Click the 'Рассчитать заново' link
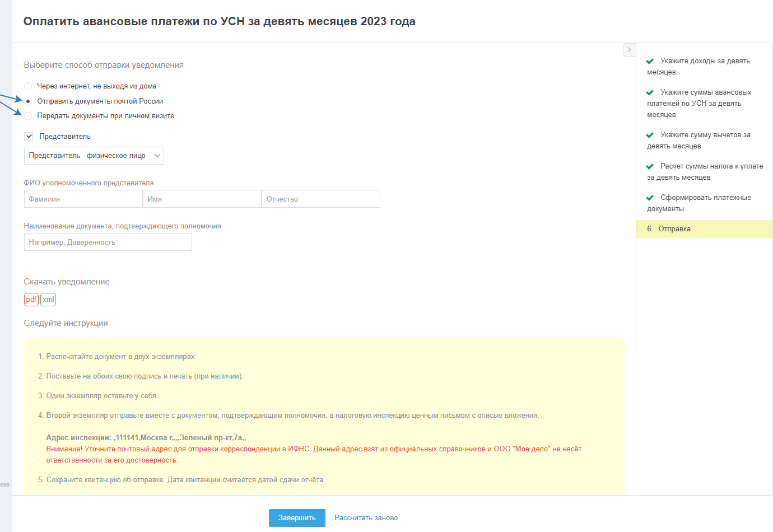The image size is (773, 532). (366, 518)
